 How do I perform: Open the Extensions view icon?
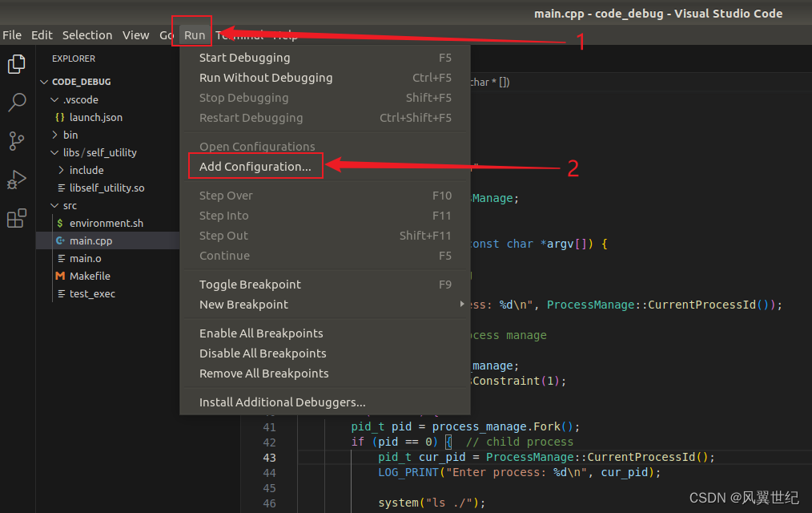click(x=17, y=218)
